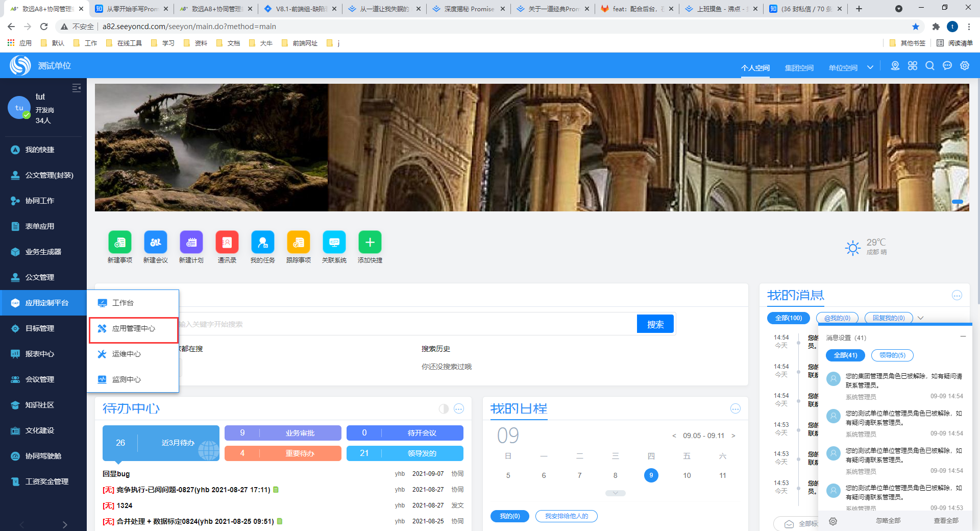Viewport: 980px width, 531px height.
Task: Open the 跟踪事项 shortcut icon
Action: (298, 242)
